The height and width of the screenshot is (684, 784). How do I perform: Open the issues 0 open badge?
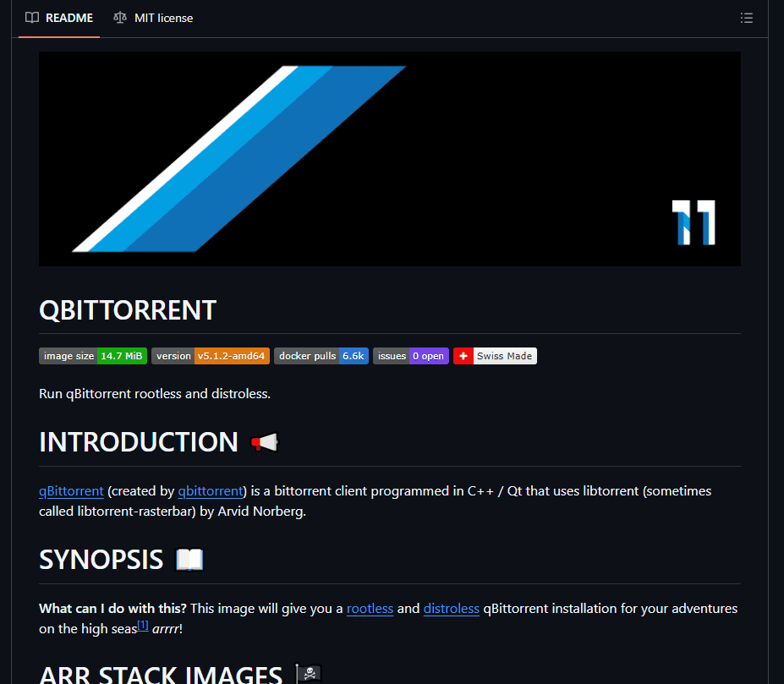click(x=410, y=356)
